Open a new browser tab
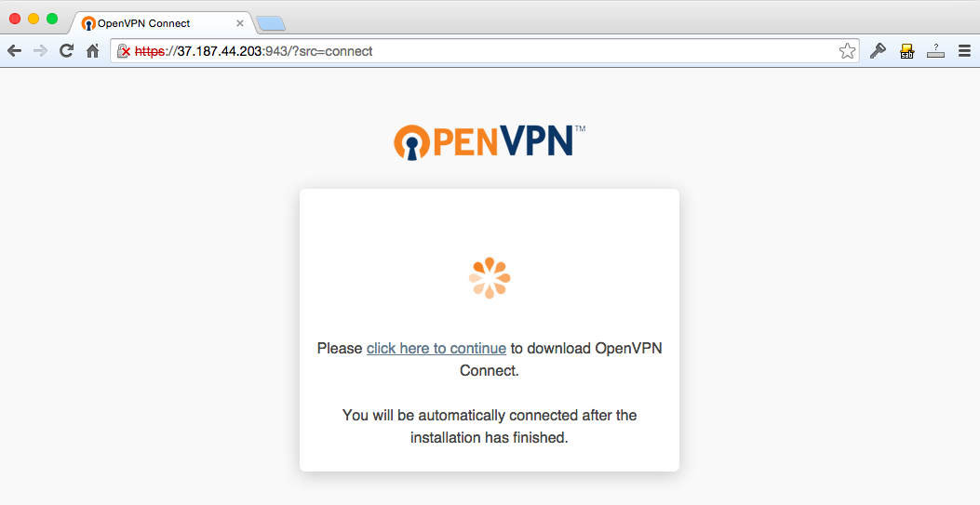Viewport: 980px width, 505px height. click(271, 24)
